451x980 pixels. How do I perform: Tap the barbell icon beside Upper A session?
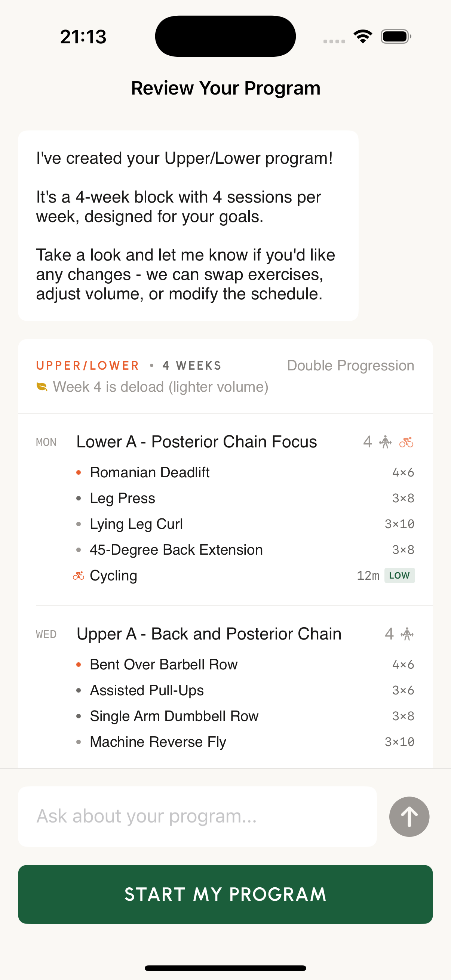(x=406, y=634)
